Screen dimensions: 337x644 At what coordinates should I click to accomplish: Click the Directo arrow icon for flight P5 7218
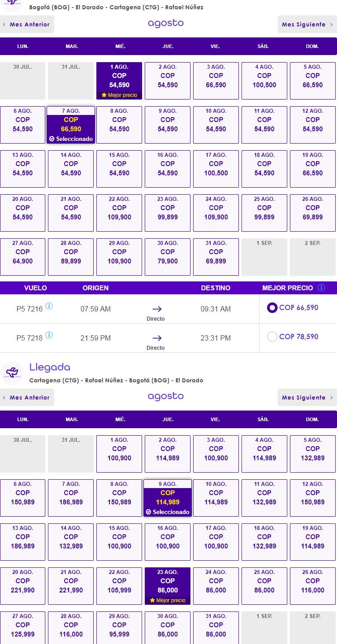click(x=156, y=337)
